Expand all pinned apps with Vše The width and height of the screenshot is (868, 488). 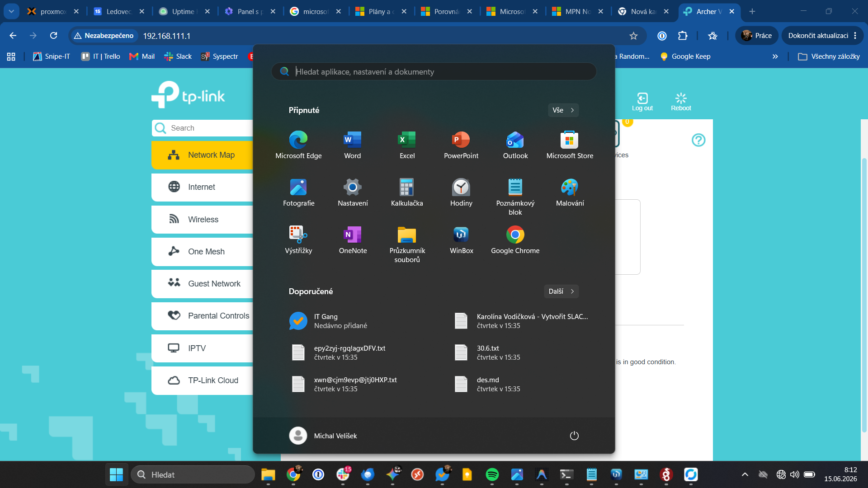point(563,110)
